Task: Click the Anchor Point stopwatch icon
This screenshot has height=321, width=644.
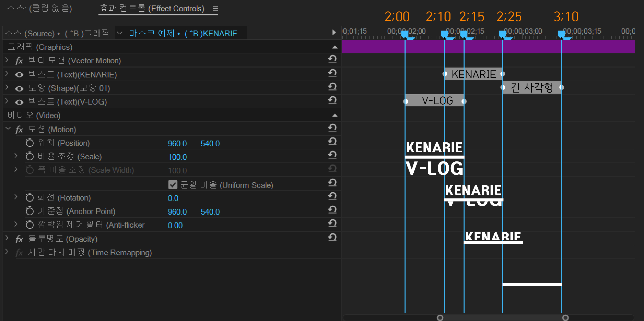Action: coord(30,211)
